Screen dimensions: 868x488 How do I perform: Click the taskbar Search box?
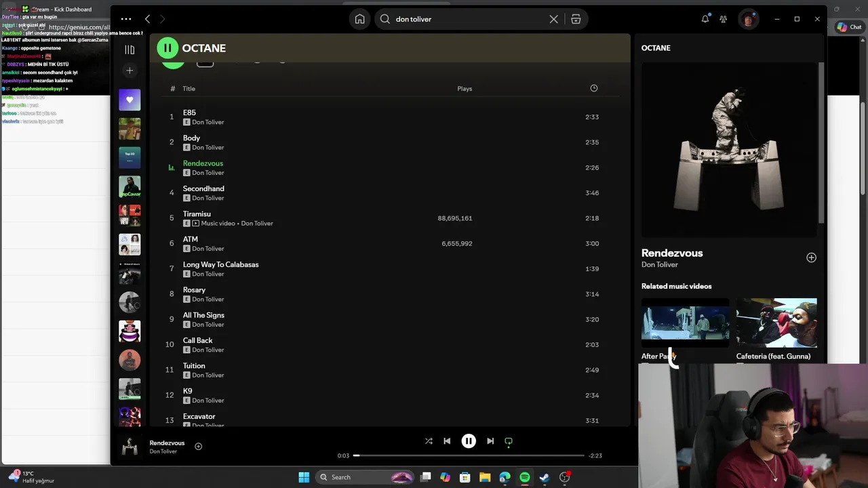366,477
